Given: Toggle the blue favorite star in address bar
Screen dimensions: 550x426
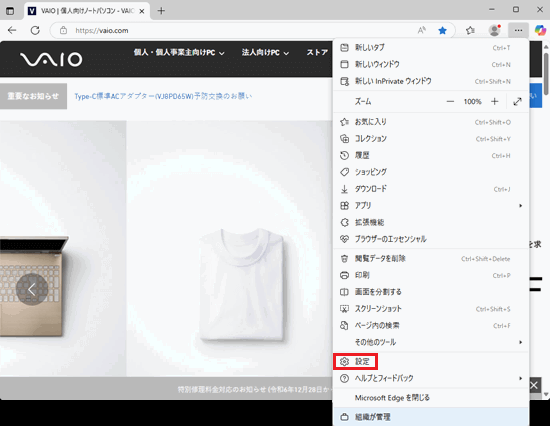Looking at the screenshot, I should 442,31.
